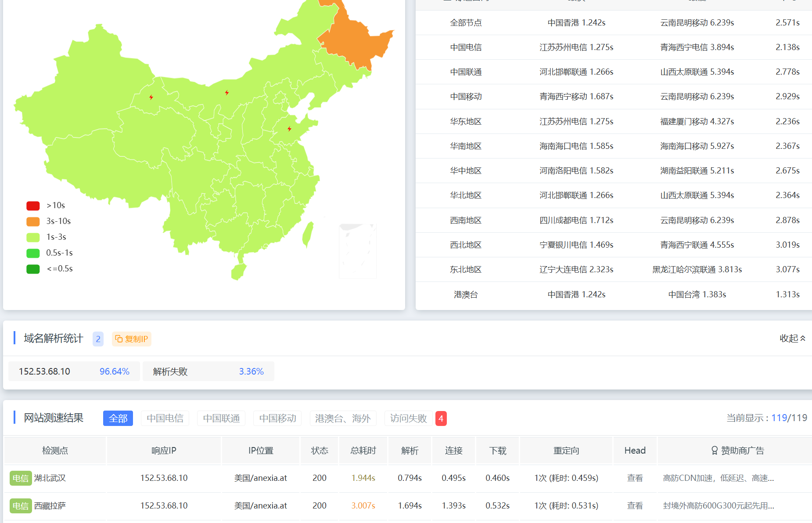Select the 中国电信 row in stats table
The height and width of the screenshot is (523, 812).
tap(614, 47)
